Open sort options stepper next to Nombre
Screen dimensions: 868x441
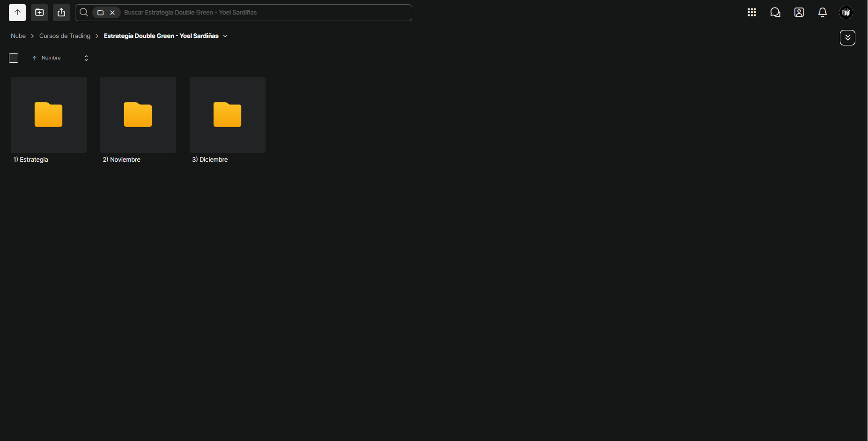tap(86, 58)
